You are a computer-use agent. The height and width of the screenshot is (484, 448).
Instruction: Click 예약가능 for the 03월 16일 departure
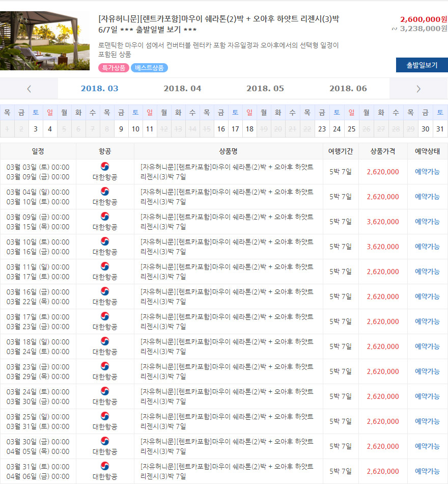427,297
